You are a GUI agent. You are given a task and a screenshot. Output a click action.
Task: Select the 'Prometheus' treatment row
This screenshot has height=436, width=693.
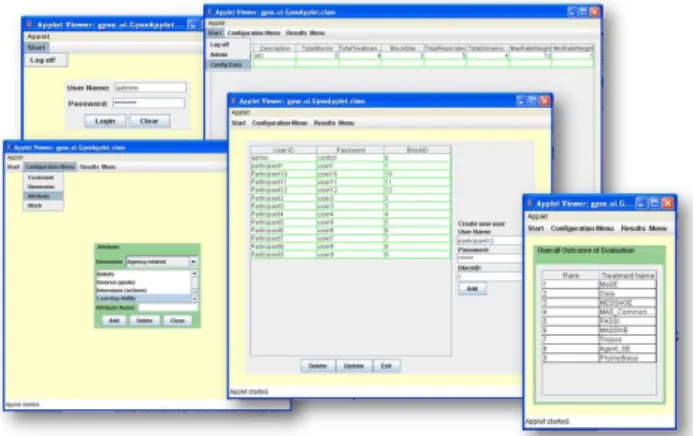click(599, 358)
